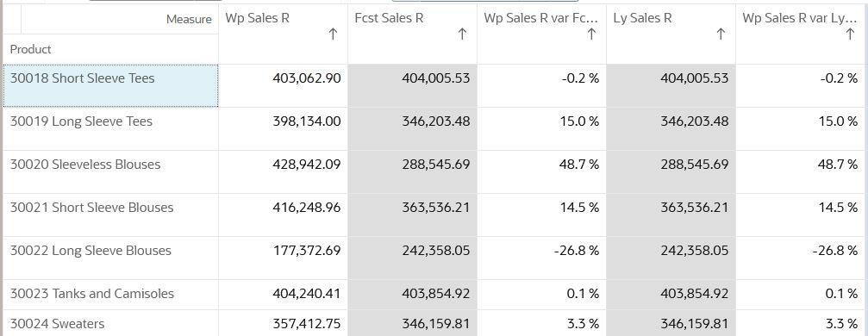Edit Wp Sales R value 428,942.09
The image size is (868, 336).
pyautogui.click(x=283, y=171)
